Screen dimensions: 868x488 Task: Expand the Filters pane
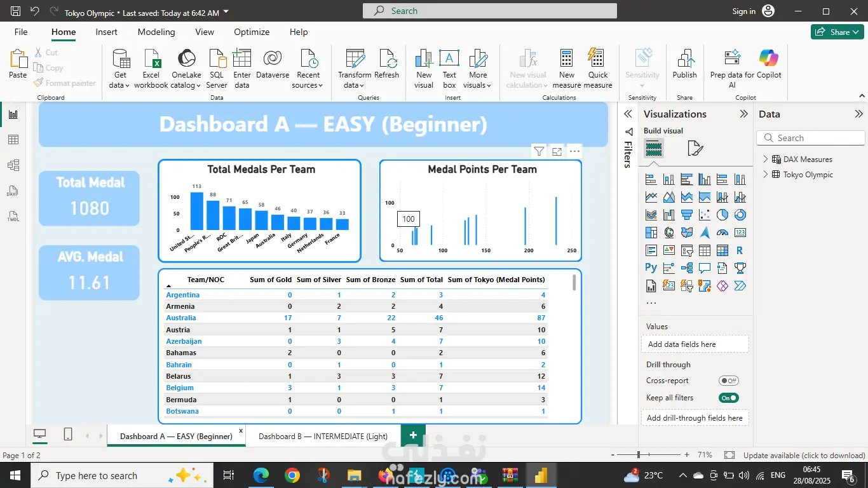(628, 114)
